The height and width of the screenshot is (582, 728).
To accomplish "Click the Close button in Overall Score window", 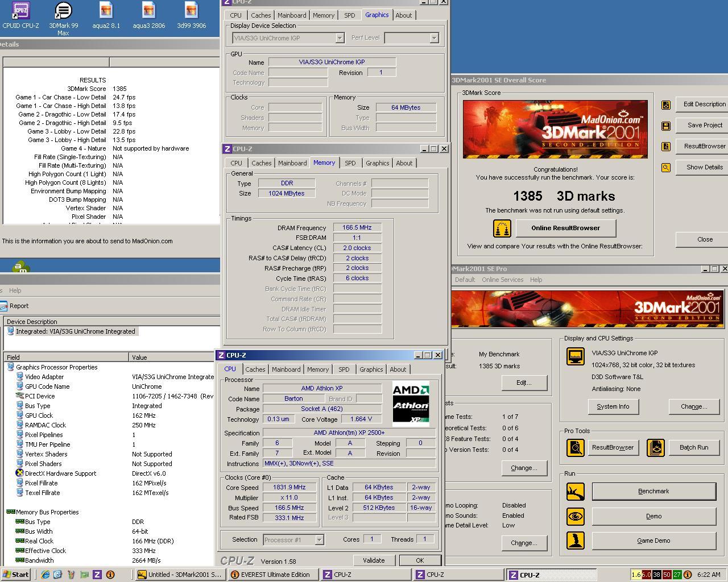I will pos(705,239).
